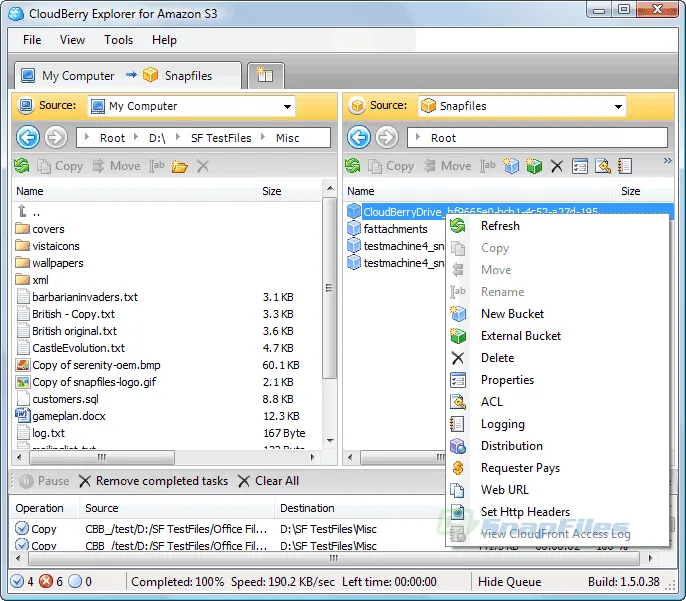Open a new tab with tab icon
This screenshot has width=686, height=601.
265,75
